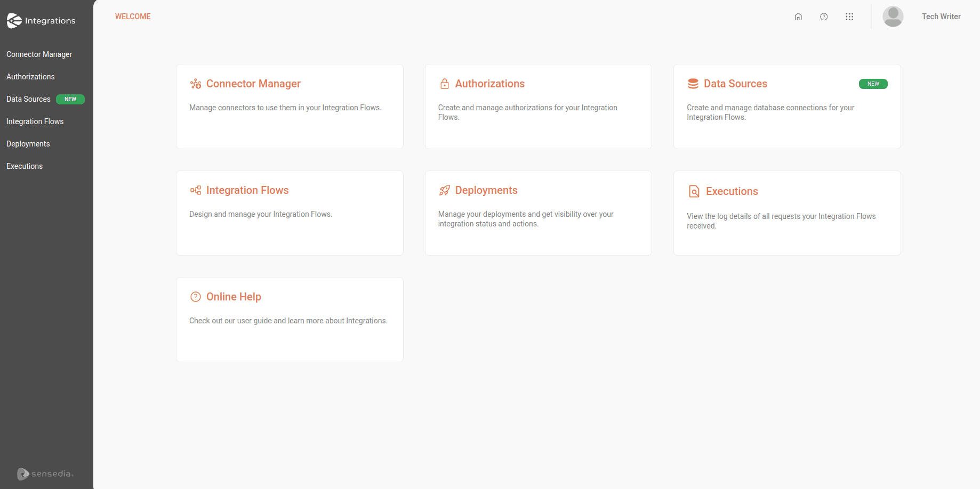Viewport: 980px width, 489px height.
Task: Click the Integration Flows card icon
Action: pos(196,191)
